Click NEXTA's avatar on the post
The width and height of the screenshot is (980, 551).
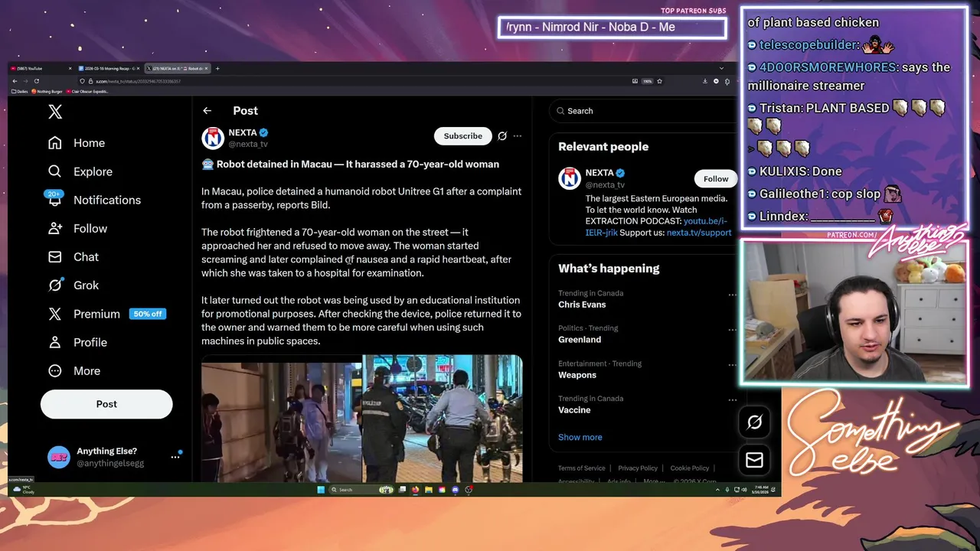point(212,138)
